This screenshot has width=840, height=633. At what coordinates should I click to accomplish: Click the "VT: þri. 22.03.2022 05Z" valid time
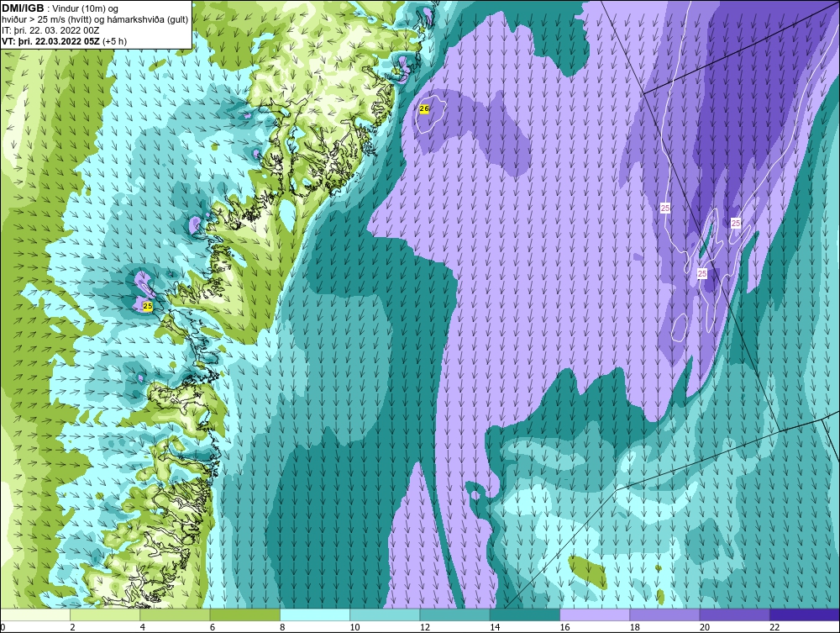click(x=50, y=40)
